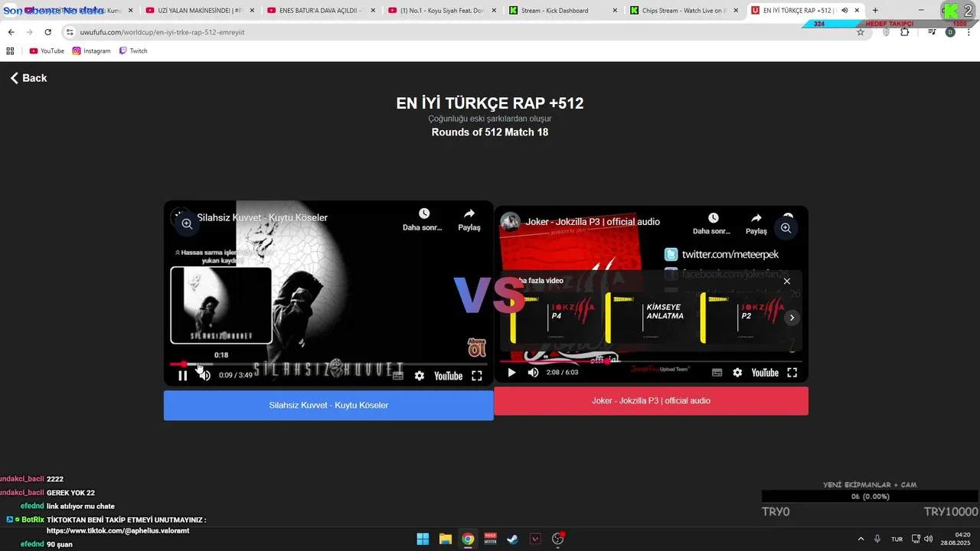980x551 pixels.
Task: Enter fullscreen on the Silahsiz Kuvvet video
Action: [476, 376]
